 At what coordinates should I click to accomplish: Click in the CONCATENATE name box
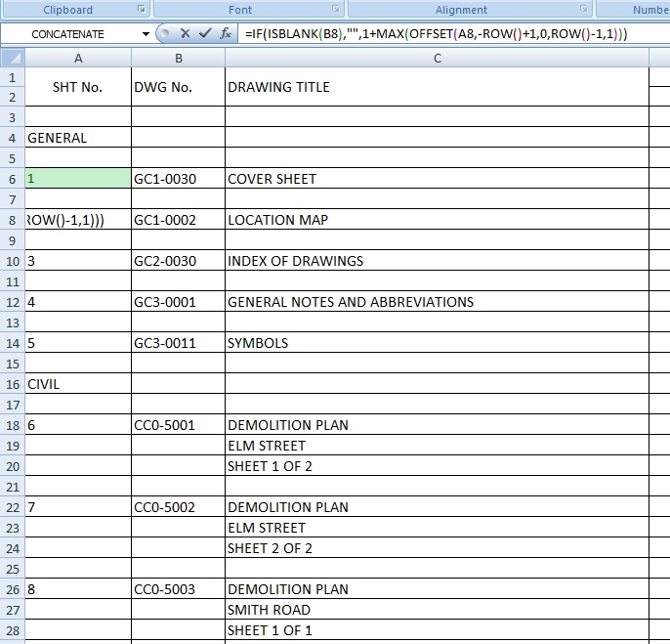coord(70,34)
